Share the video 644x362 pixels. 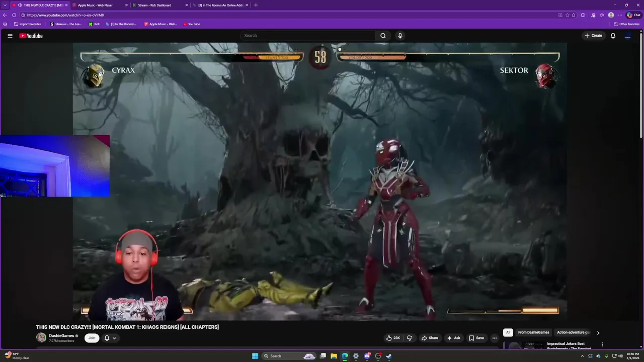430,338
